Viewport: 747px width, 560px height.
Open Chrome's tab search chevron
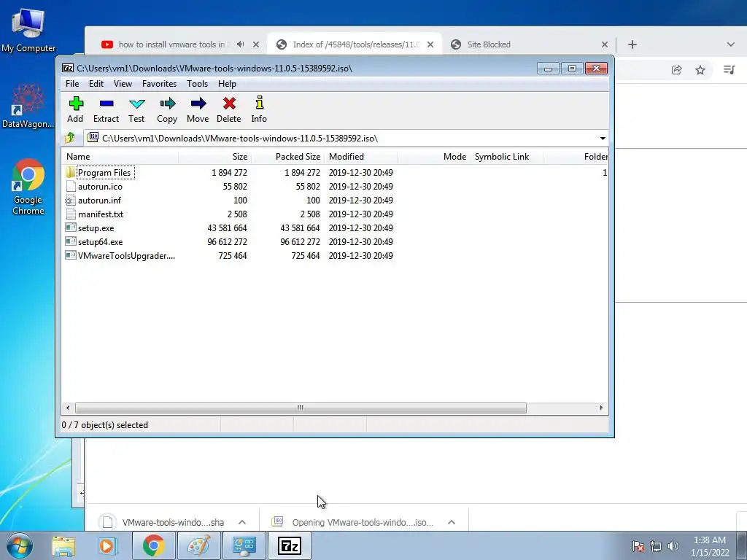[730, 44]
